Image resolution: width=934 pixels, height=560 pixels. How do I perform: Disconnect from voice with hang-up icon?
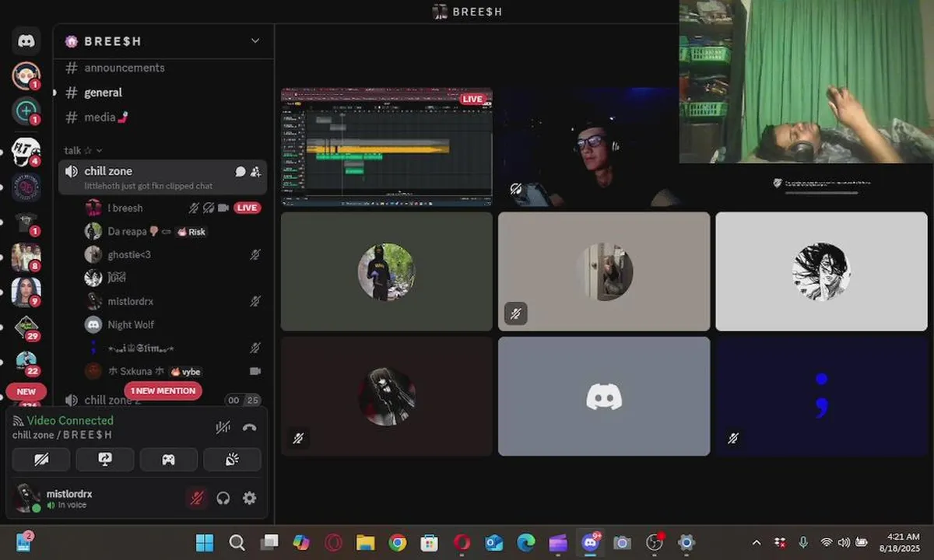click(249, 427)
